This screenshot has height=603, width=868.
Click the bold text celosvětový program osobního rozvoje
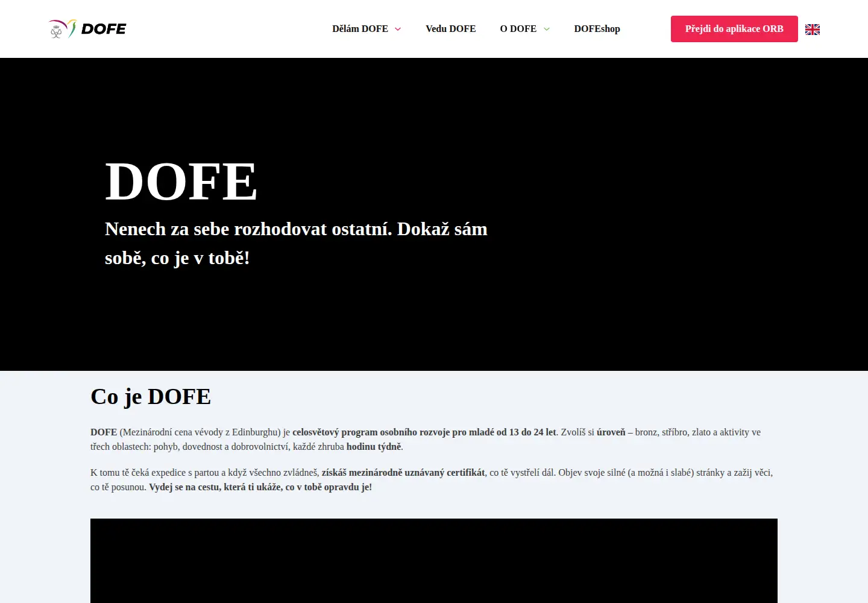(424, 432)
